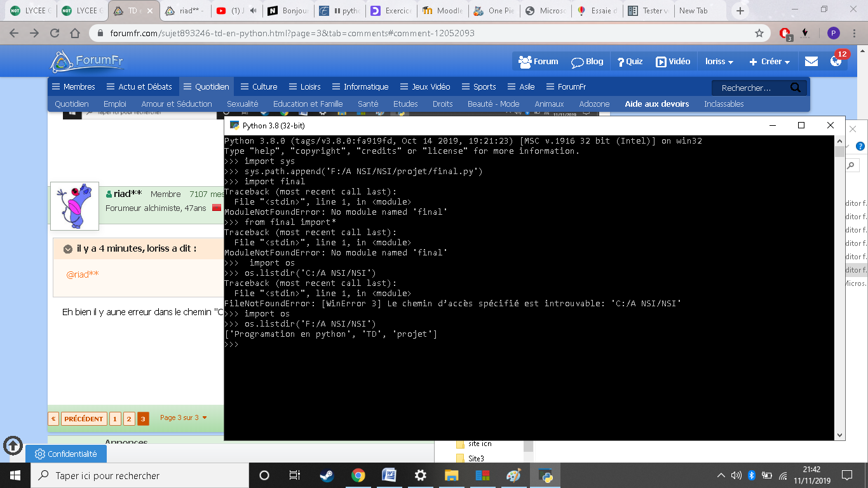Open File Explorer on taskbar

(451, 475)
